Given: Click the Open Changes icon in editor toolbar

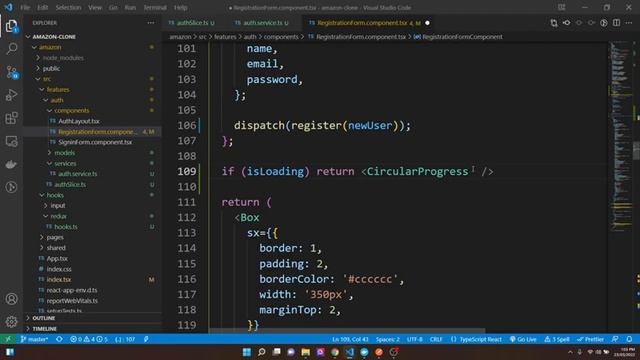Looking at the screenshot, I should pos(554,23).
